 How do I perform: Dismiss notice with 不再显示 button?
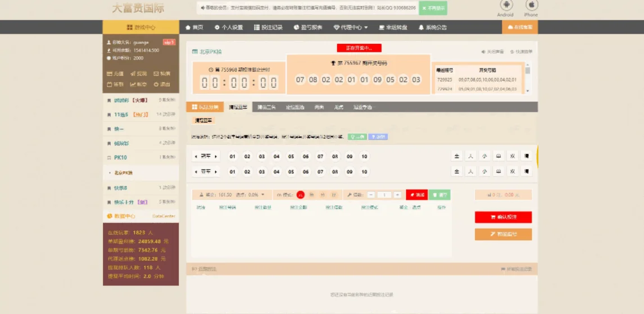(433, 8)
